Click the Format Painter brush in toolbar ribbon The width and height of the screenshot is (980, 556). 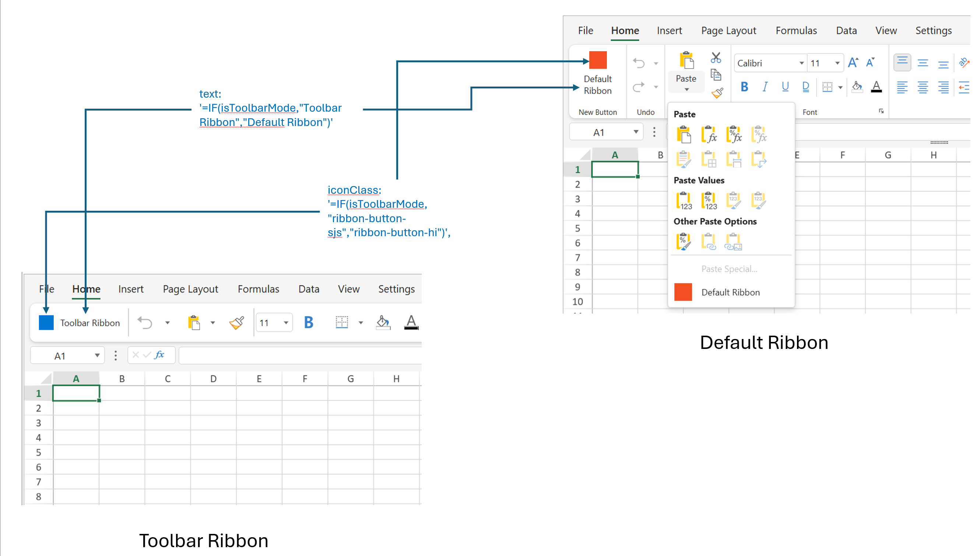(236, 323)
